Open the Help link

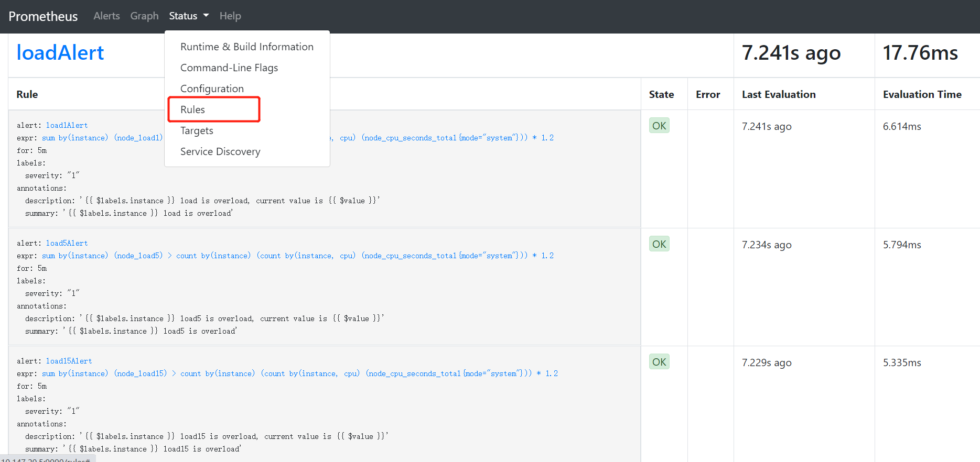click(x=230, y=16)
